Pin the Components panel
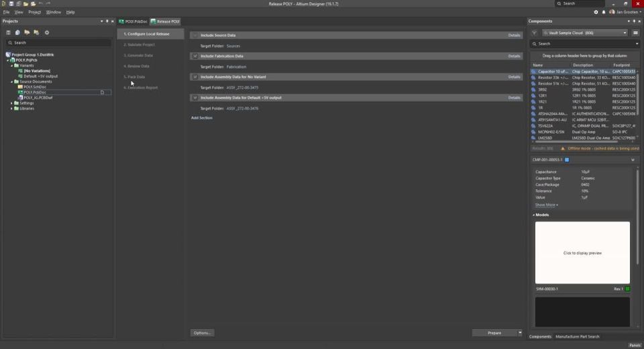The width and height of the screenshot is (644, 349). [634, 21]
